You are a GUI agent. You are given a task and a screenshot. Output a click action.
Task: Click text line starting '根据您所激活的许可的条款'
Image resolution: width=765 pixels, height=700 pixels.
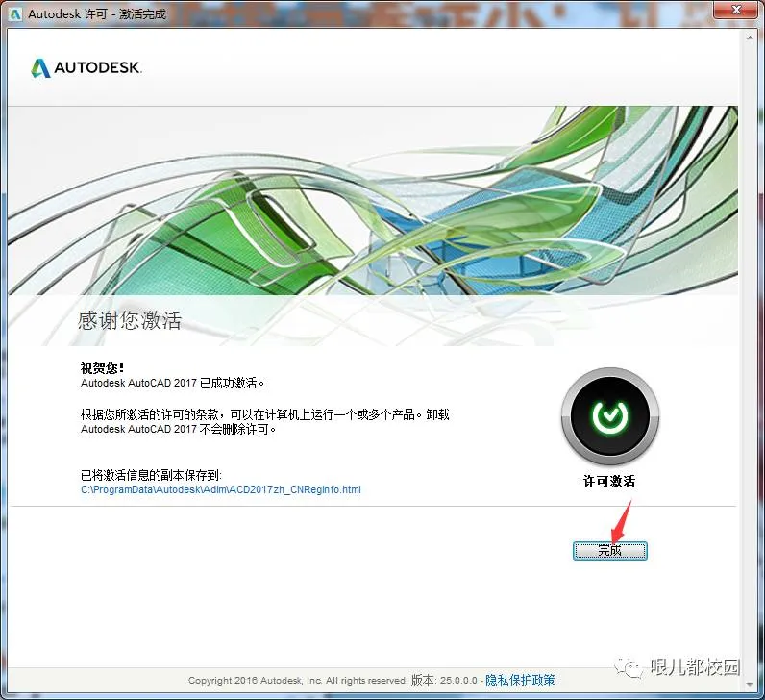tap(265, 414)
